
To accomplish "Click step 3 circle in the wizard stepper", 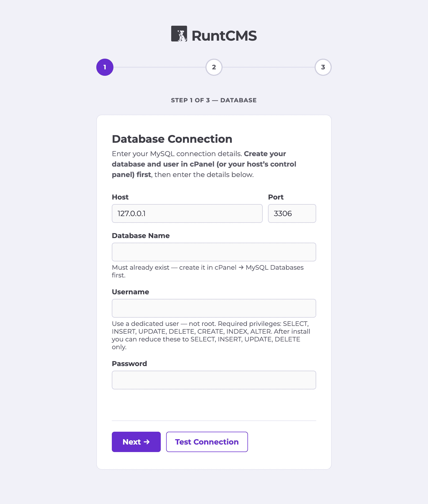I will pos(323,67).
